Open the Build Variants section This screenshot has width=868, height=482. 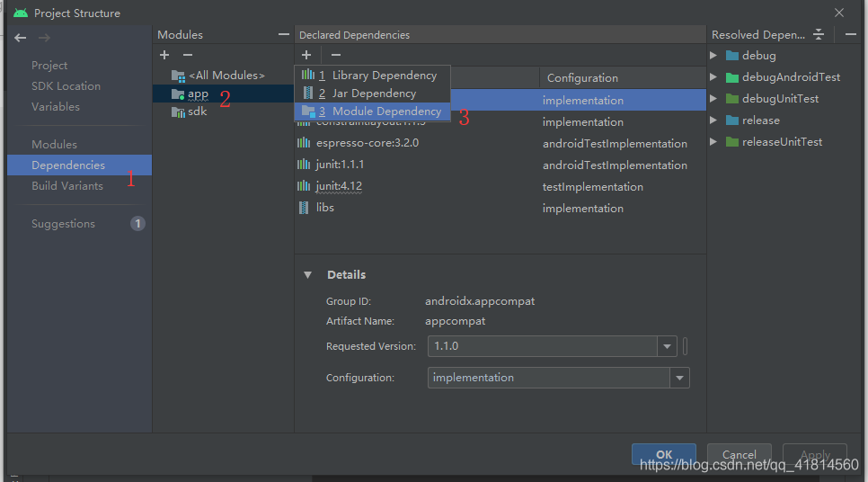[67, 186]
